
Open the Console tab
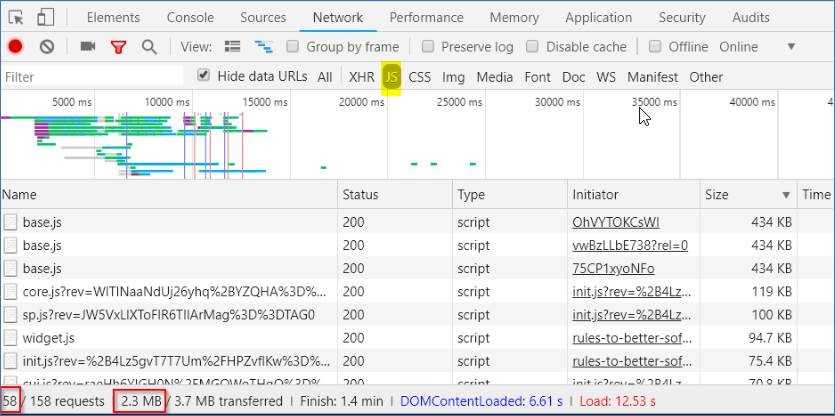190,18
